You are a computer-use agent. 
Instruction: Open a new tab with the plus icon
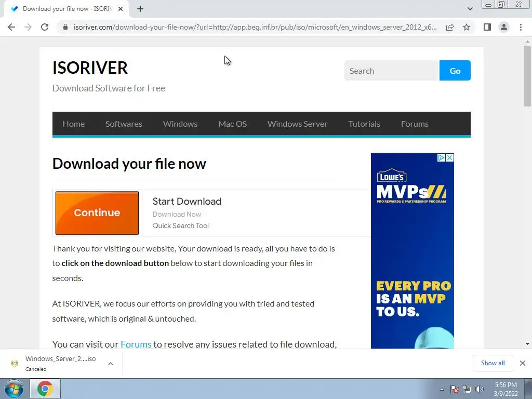point(140,9)
